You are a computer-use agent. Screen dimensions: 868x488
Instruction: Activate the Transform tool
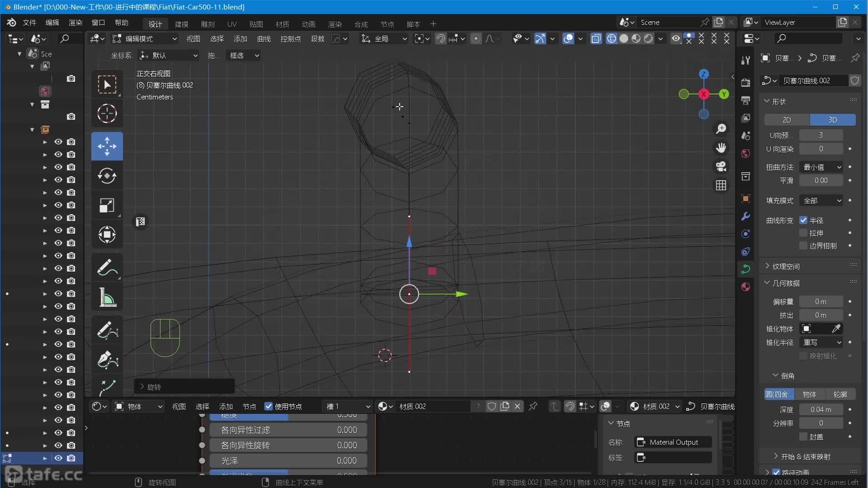[x=107, y=235]
